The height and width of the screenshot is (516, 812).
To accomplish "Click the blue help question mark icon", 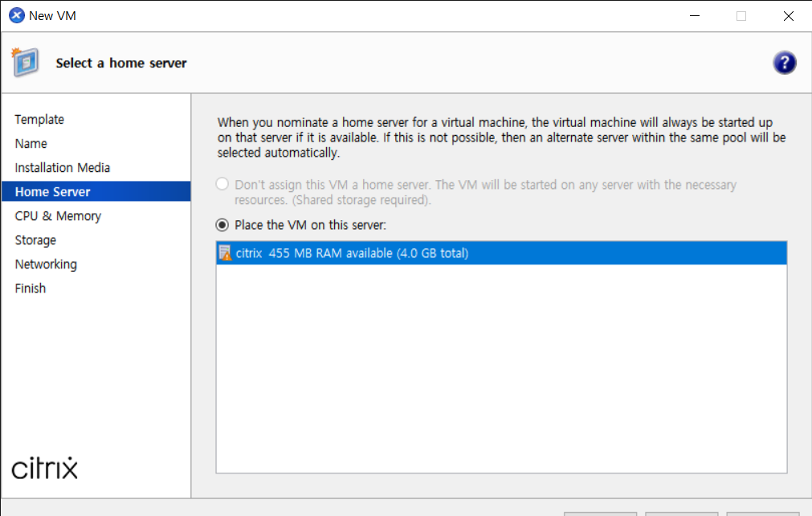I will (x=785, y=63).
